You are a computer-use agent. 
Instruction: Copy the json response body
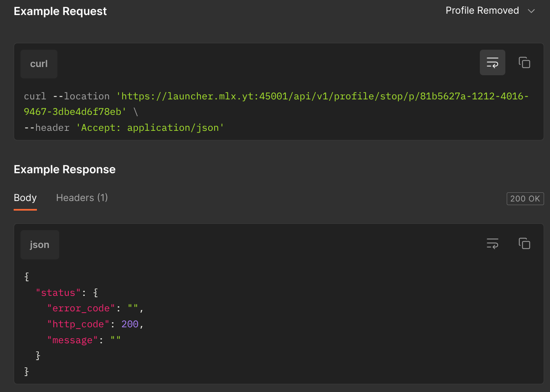[524, 244]
